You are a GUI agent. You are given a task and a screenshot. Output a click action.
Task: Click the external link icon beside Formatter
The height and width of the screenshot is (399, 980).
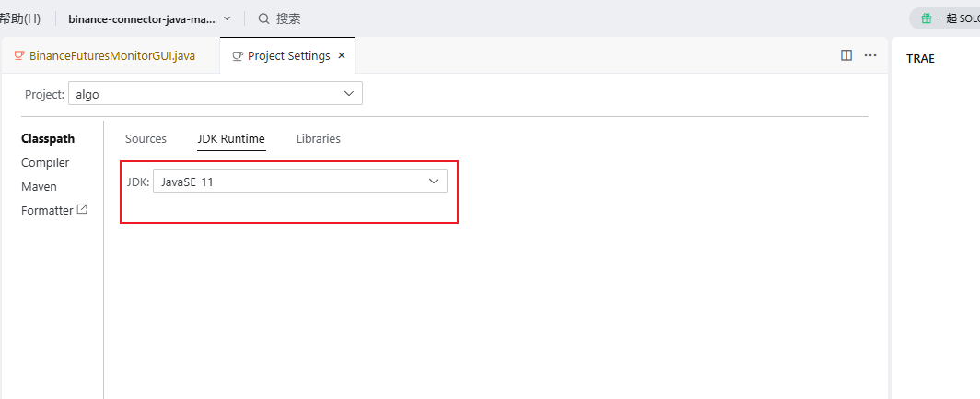[x=82, y=209]
